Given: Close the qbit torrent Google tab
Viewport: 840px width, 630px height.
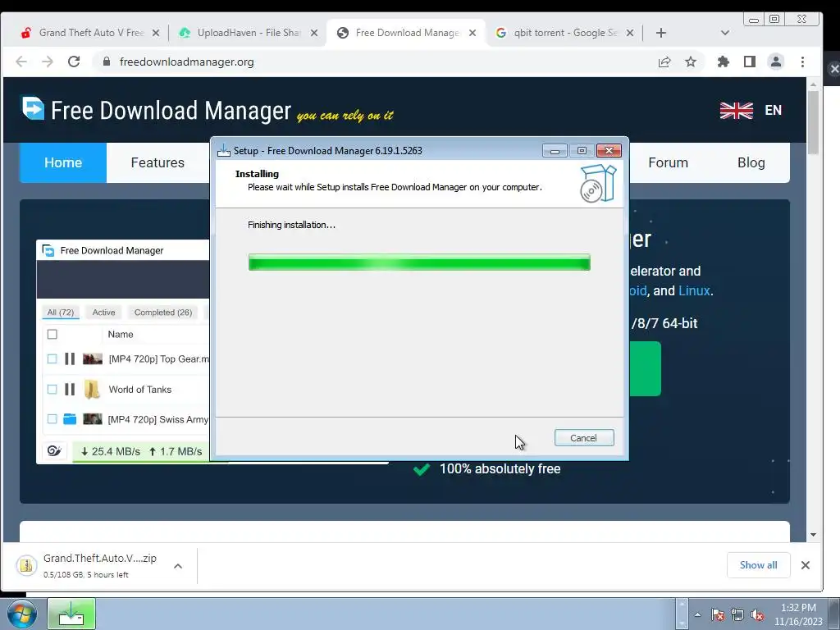Looking at the screenshot, I should click(x=630, y=33).
